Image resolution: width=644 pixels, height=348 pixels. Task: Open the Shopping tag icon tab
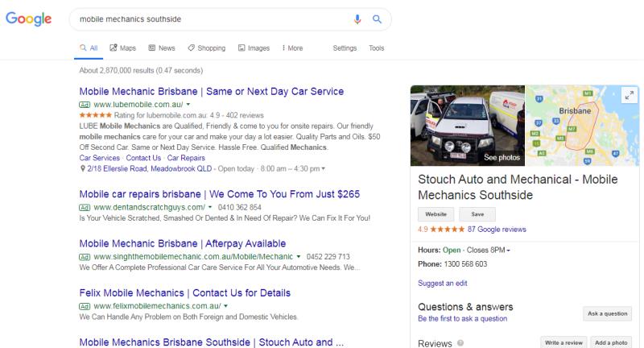tap(191, 48)
